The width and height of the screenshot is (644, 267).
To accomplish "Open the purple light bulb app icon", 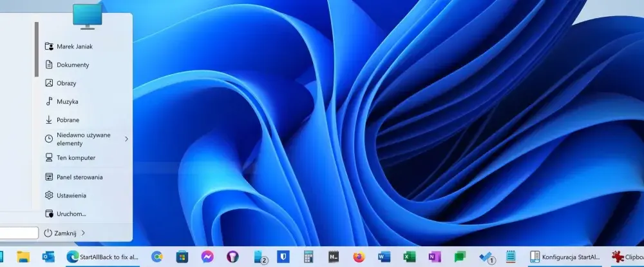I will (232, 257).
